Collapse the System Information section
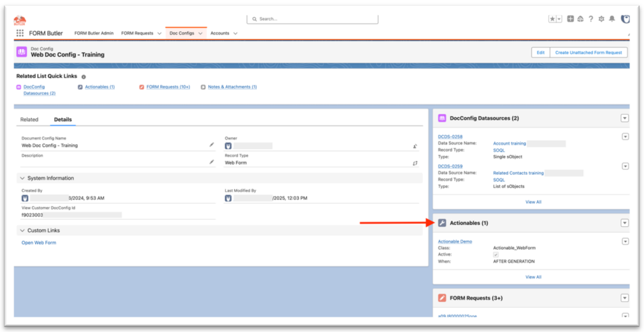Viewport: 644px width, 332px height. point(23,178)
